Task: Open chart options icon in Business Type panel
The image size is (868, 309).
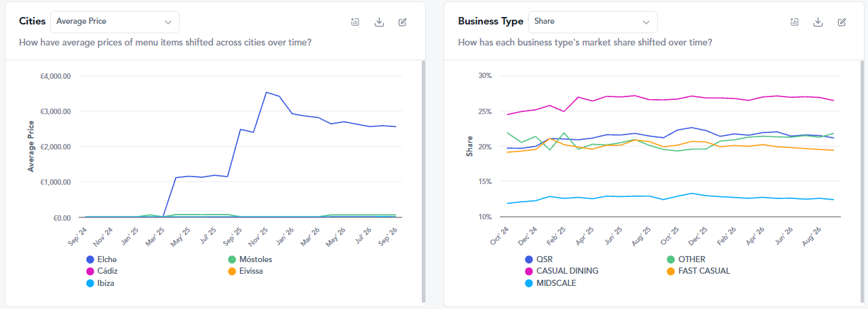Action: click(795, 22)
